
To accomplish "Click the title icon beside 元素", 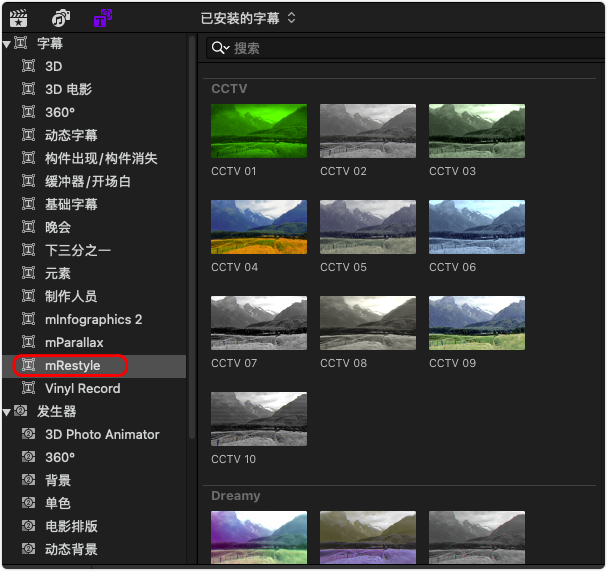I will point(29,273).
